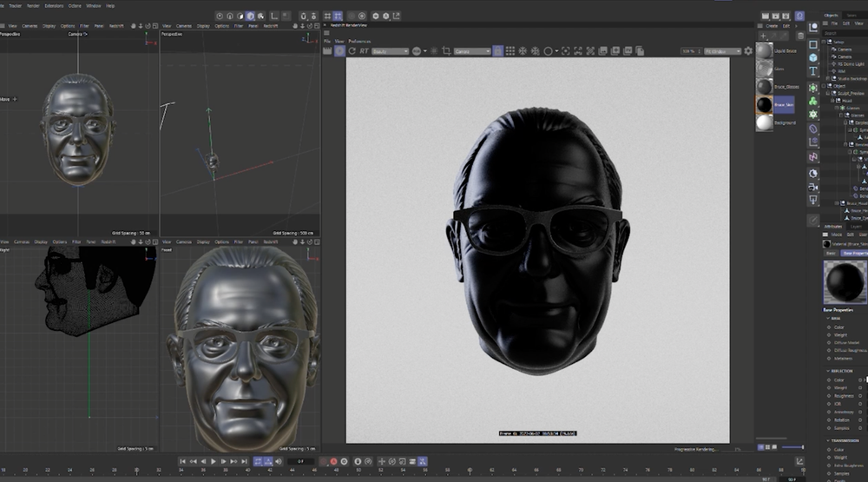Click the refresh render icon in RenderView

click(x=352, y=51)
